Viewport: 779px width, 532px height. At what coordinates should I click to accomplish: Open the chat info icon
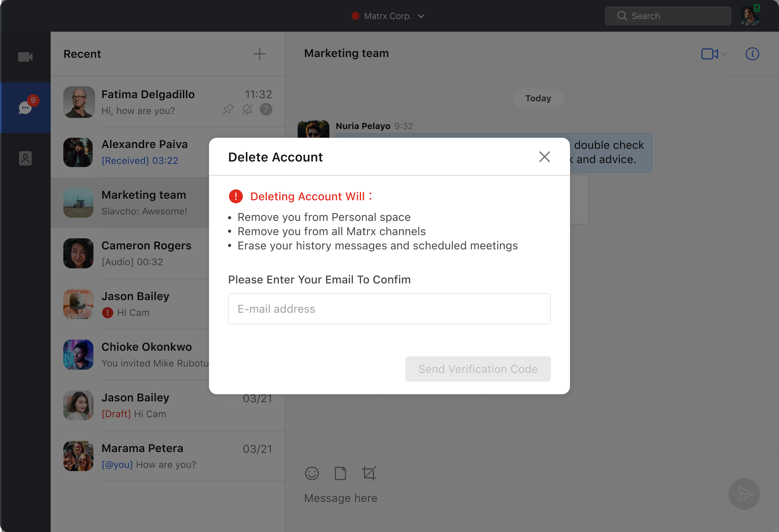point(752,54)
